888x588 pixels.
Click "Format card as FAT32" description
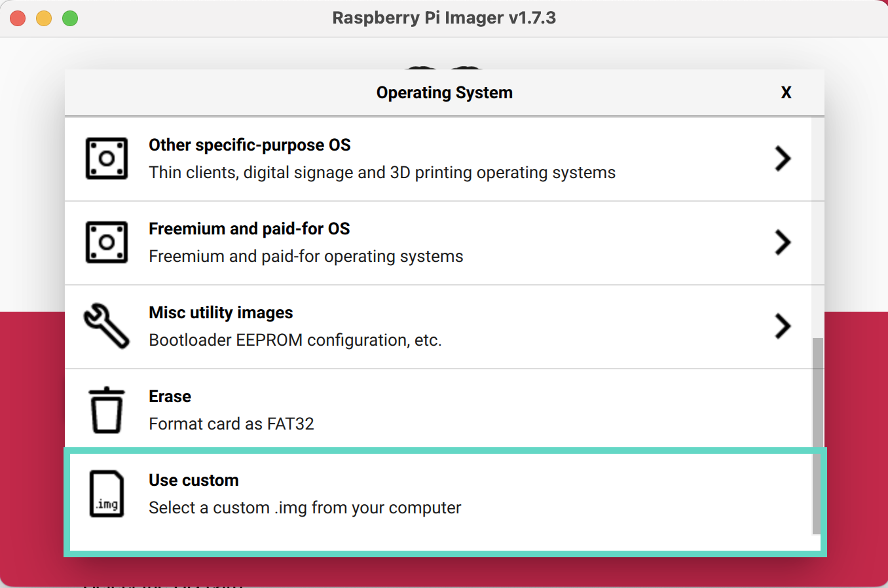click(x=231, y=424)
